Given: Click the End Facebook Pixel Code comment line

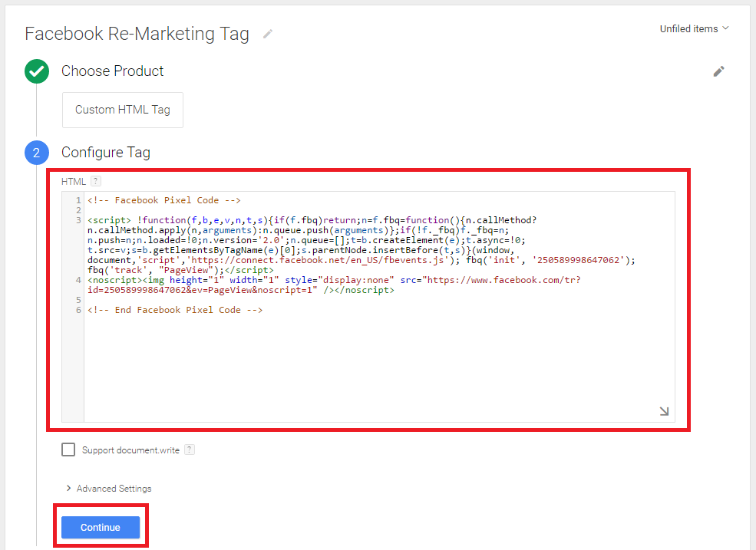Looking at the screenshot, I should (x=175, y=310).
